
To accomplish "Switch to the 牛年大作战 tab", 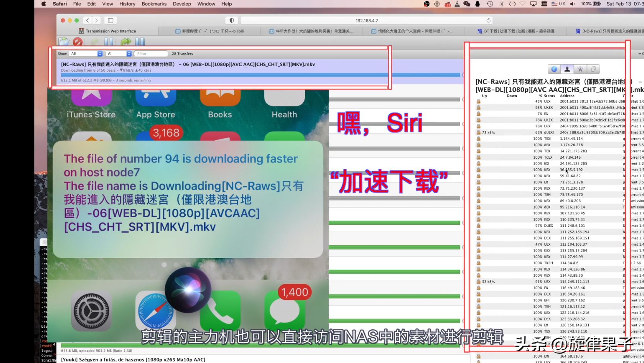I will (x=311, y=31).
